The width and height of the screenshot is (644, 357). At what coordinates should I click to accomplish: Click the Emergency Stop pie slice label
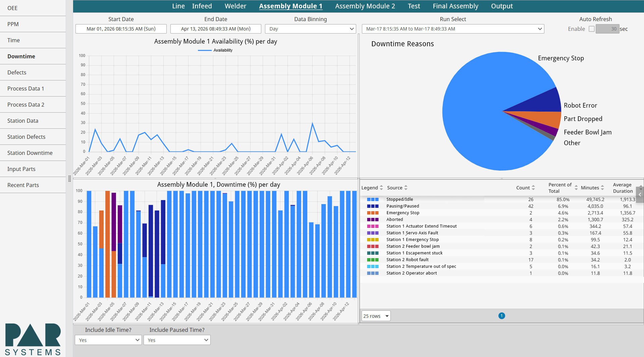561,58
